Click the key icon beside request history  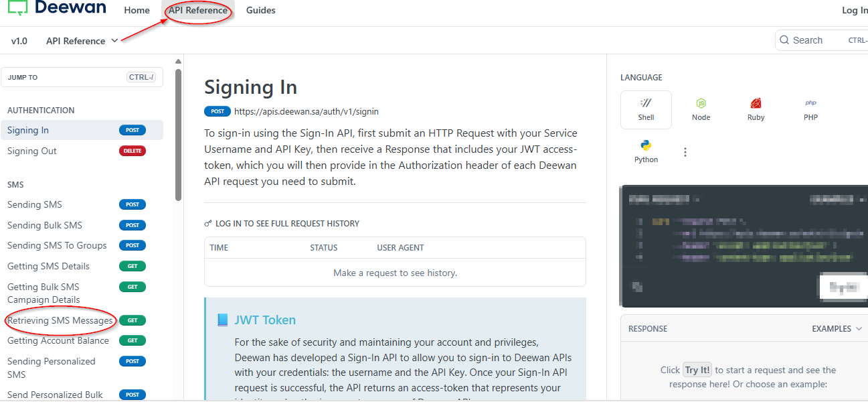pyautogui.click(x=208, y=224)
